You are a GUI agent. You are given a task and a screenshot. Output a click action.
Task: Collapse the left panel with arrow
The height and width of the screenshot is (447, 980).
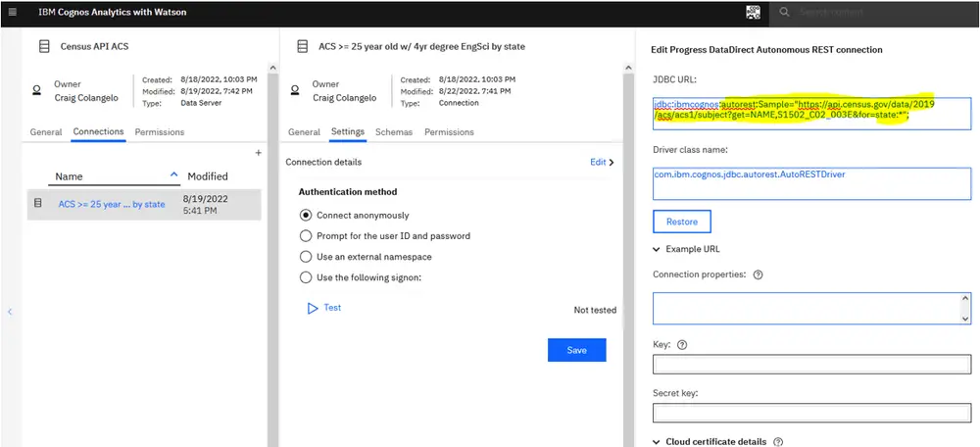(x=10, y=312)
